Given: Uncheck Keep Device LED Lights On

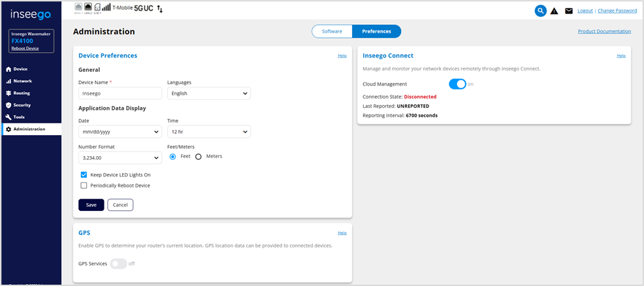Looking at the screenshot, I should [84, 175].
